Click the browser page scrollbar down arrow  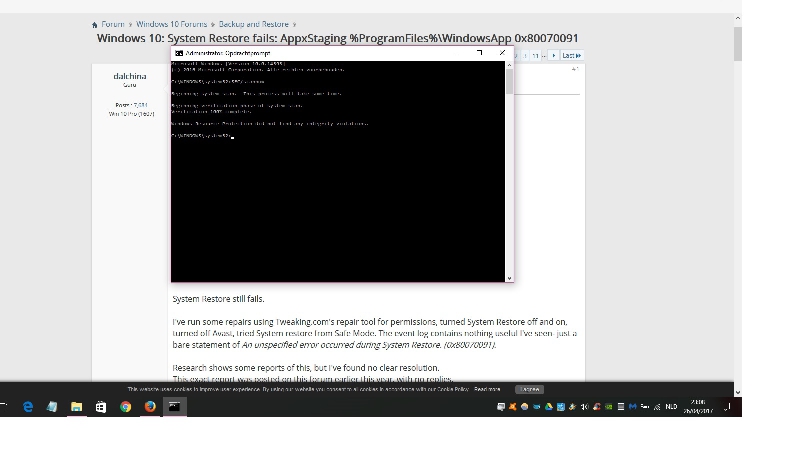tap(738, 392)
